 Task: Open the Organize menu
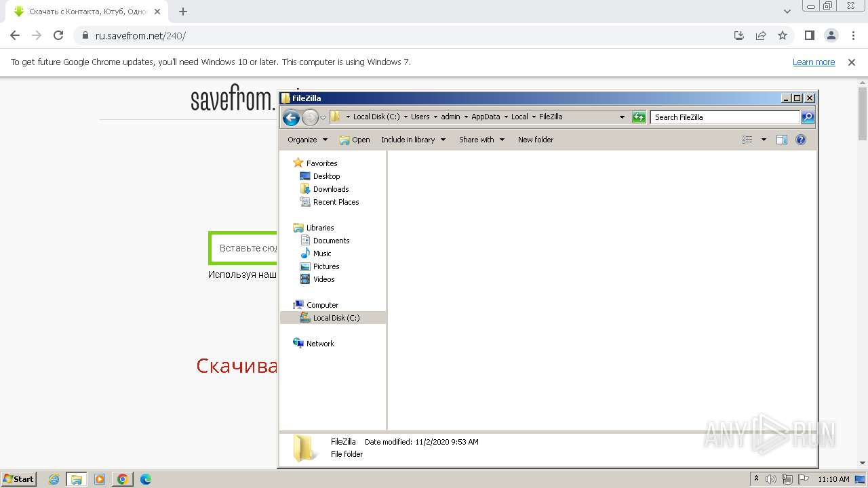(307, 140)
